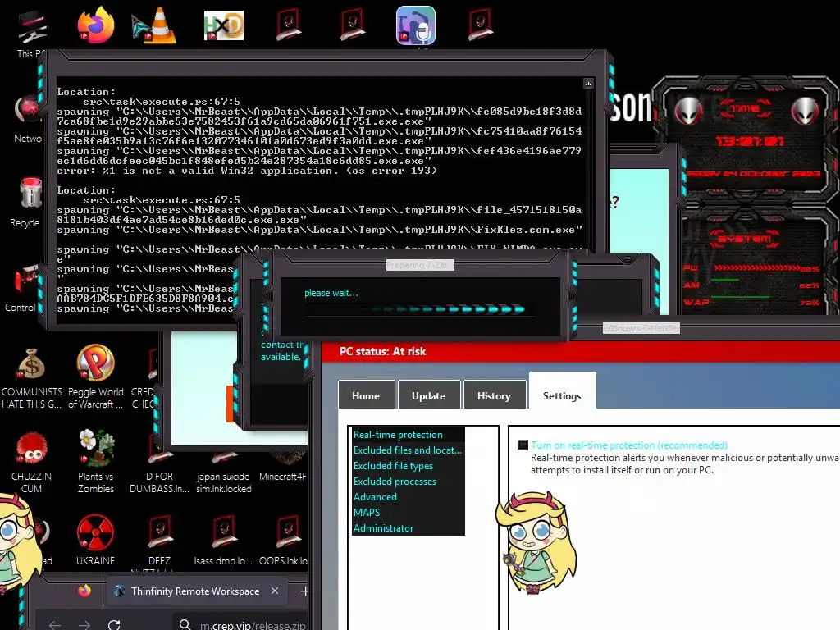Click the PC status: At risk banner
The image size is (840, 630).
(x=581, y=351)
